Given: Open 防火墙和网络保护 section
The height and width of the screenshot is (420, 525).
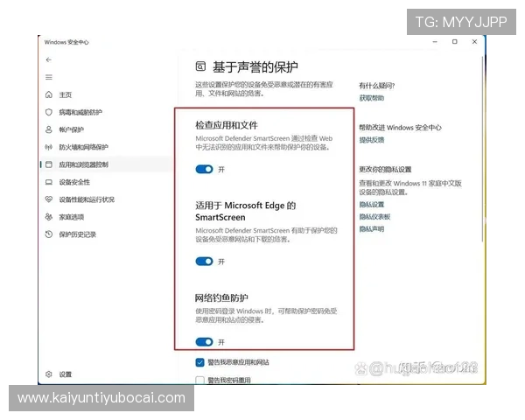Looking at the screenshot, I should (x=84, y=147).
